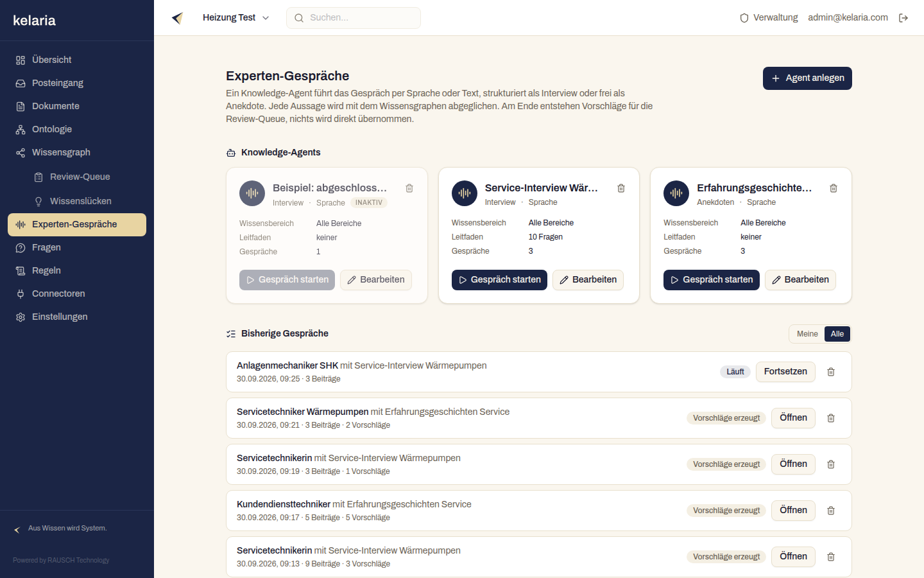Open Einstellungen in the sidebar
This screenshot has height=578, width=924.
(77, 317)
